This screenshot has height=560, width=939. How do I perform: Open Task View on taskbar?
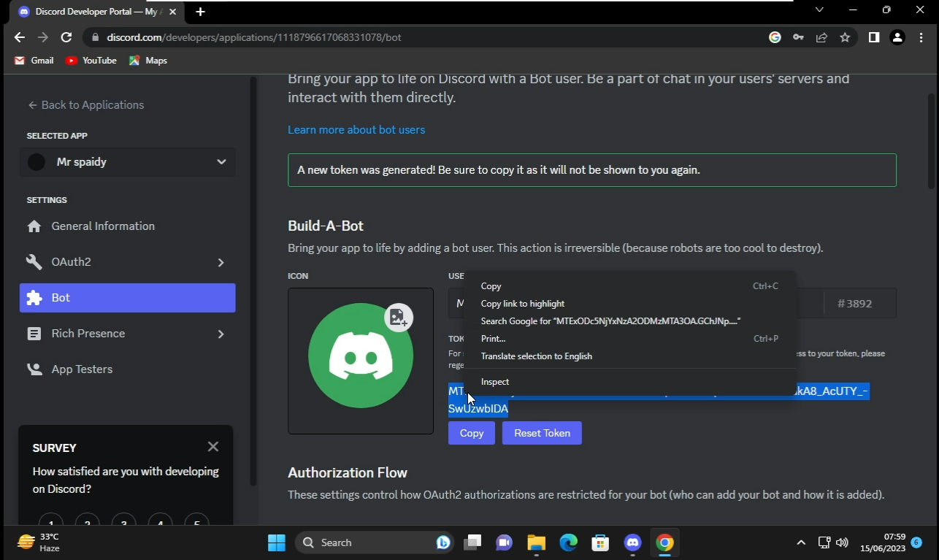coord(472,542)
